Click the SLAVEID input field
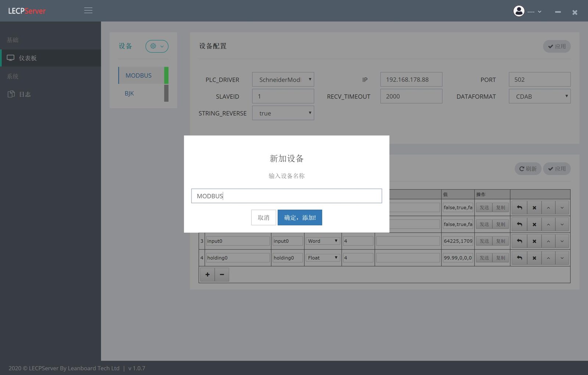This screenshot has width=588, height=375. click(283, 96)
